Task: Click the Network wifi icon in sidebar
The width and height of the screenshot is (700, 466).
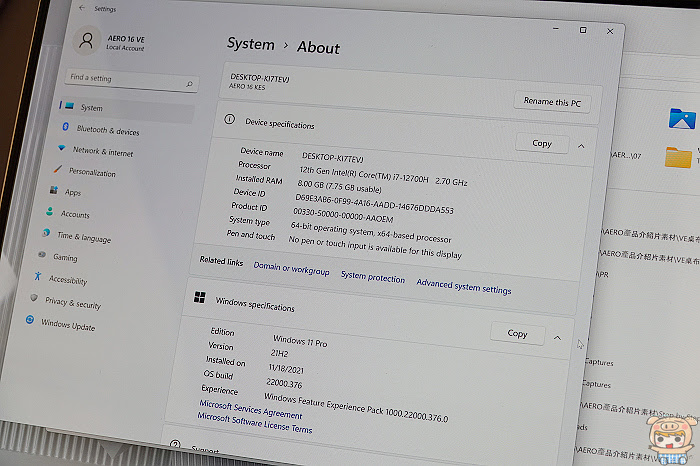Action: click(x=62, y=148)
